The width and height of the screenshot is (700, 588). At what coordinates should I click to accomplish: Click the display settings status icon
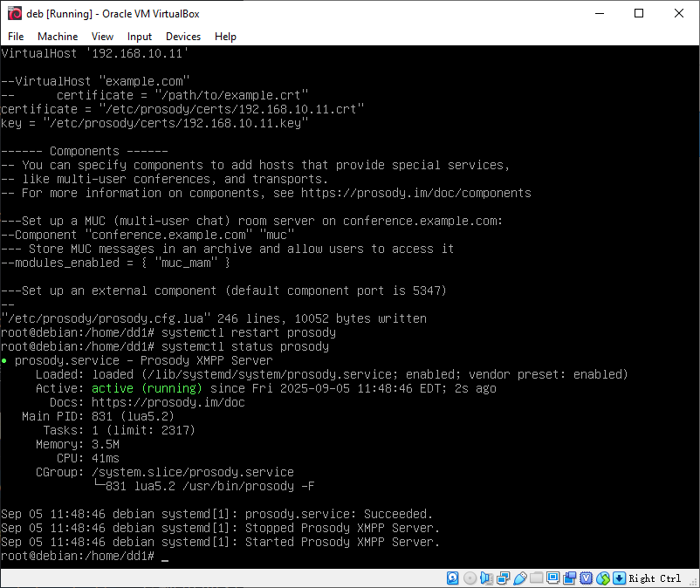point(553,578)
